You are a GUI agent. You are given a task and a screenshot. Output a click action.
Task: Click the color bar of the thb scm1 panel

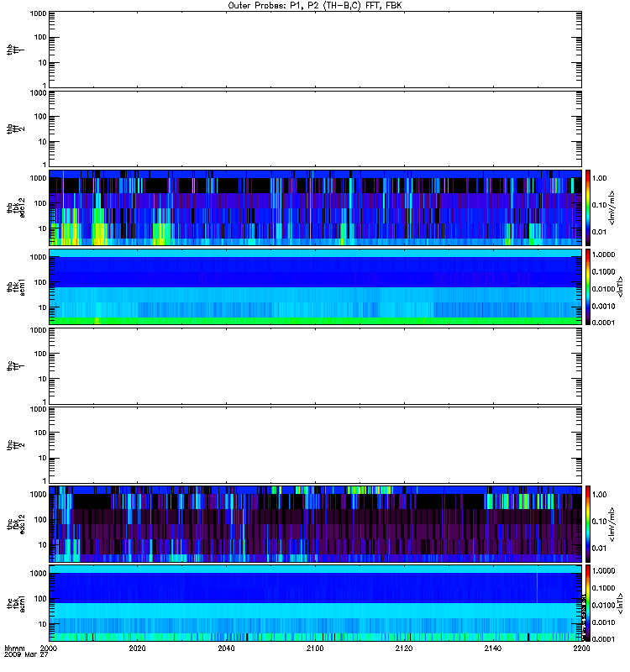click(x=588, y=286)
